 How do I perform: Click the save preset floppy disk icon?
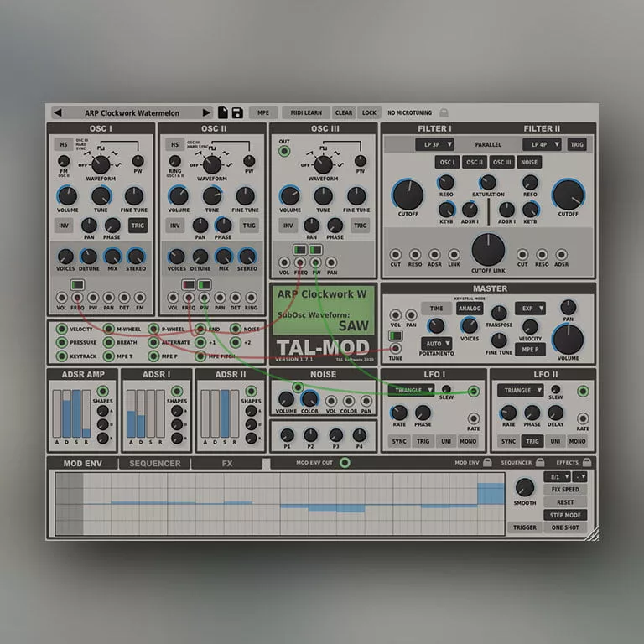237,112
